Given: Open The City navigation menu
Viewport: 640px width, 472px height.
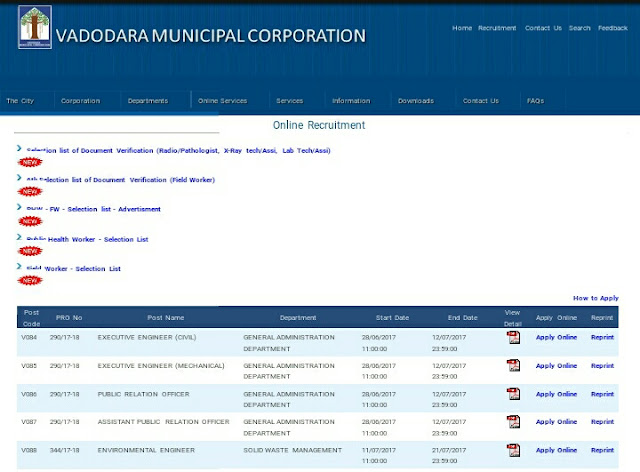Looking at the screenshot, I should point(20,101).
